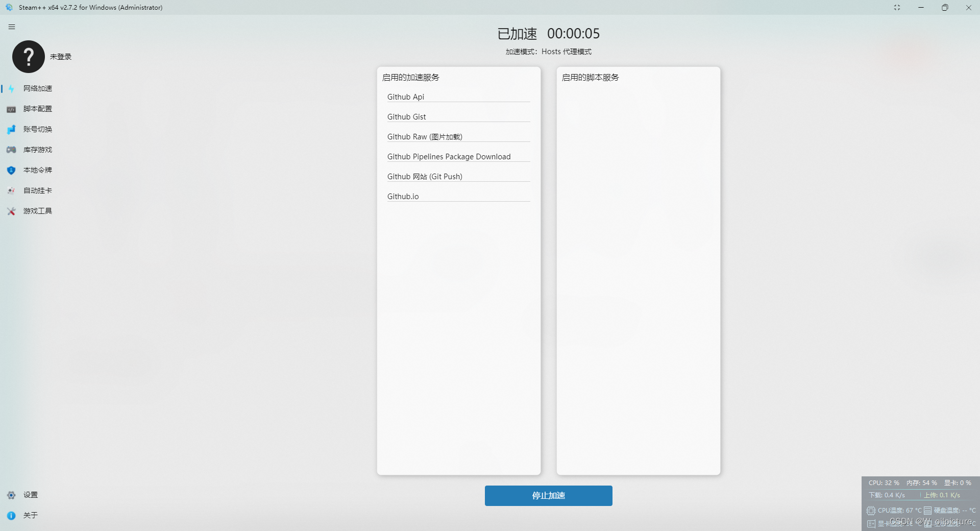Image resolution: width=980 pixels, height=531 pixels.
Task: Select Github 网站 (Git Push) entry
Action: (x=458, y=177)
